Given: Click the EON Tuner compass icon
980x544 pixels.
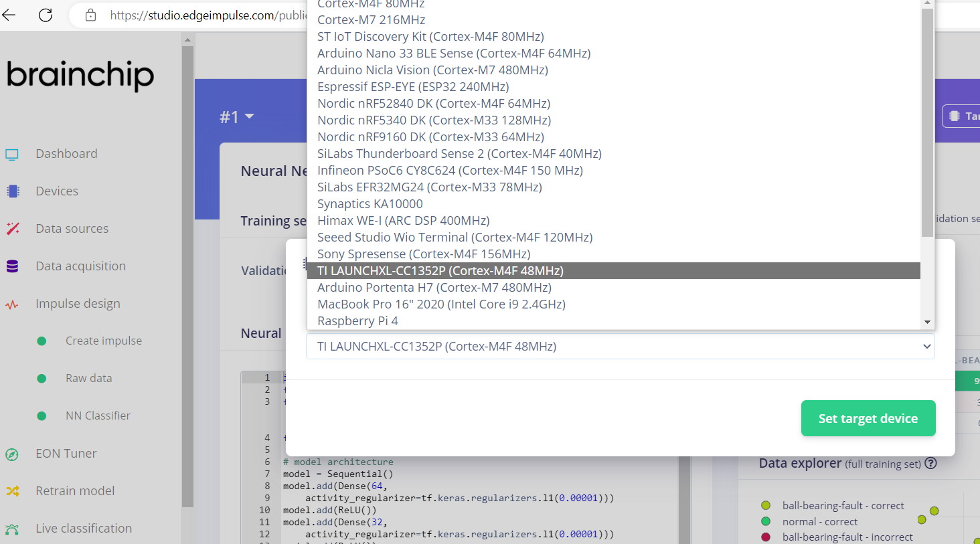Looking at the screenshot, I should coord(12,454).
